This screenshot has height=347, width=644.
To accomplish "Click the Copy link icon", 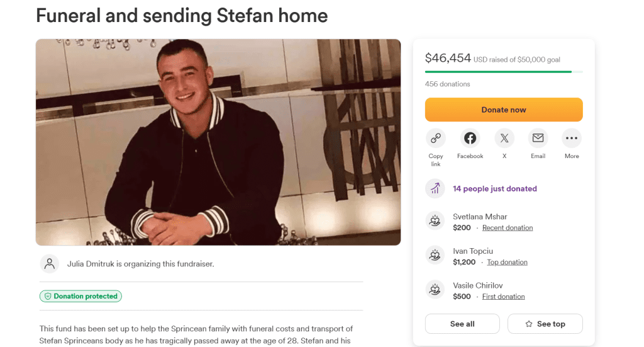I will coord(435,138).
